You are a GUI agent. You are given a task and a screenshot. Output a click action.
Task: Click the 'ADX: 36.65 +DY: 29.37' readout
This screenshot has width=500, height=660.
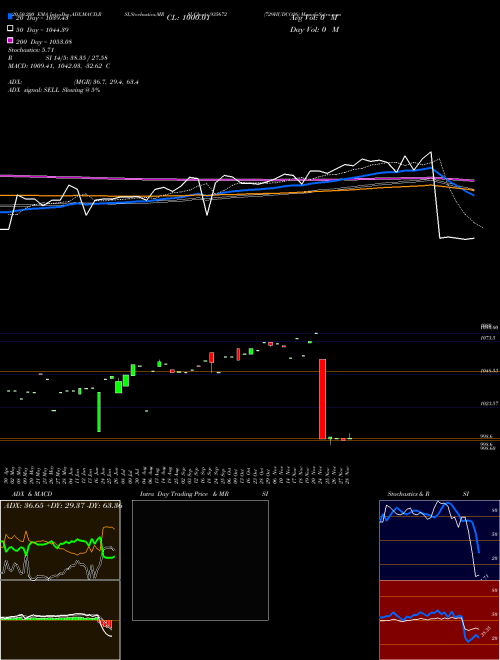coord(46,506)
